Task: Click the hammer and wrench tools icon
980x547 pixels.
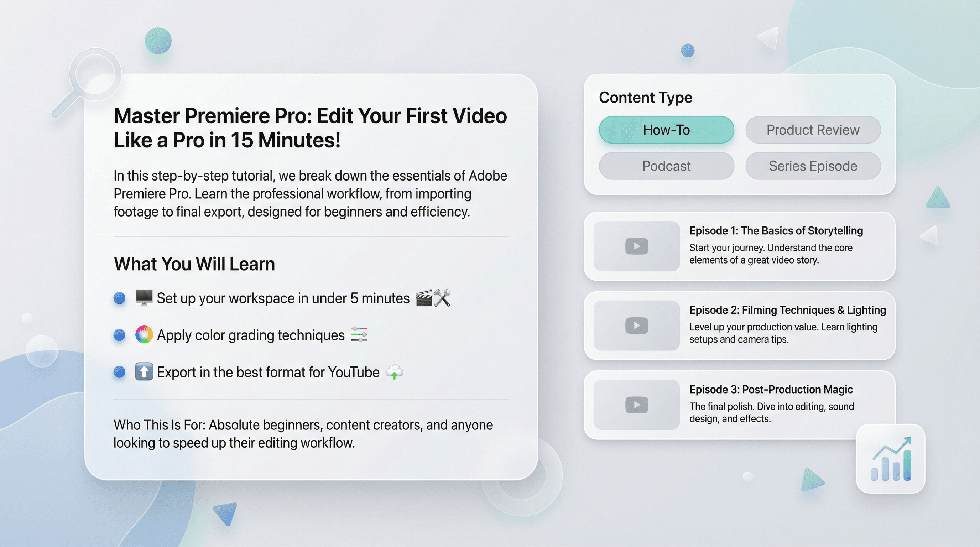Action: coord(442,298)
